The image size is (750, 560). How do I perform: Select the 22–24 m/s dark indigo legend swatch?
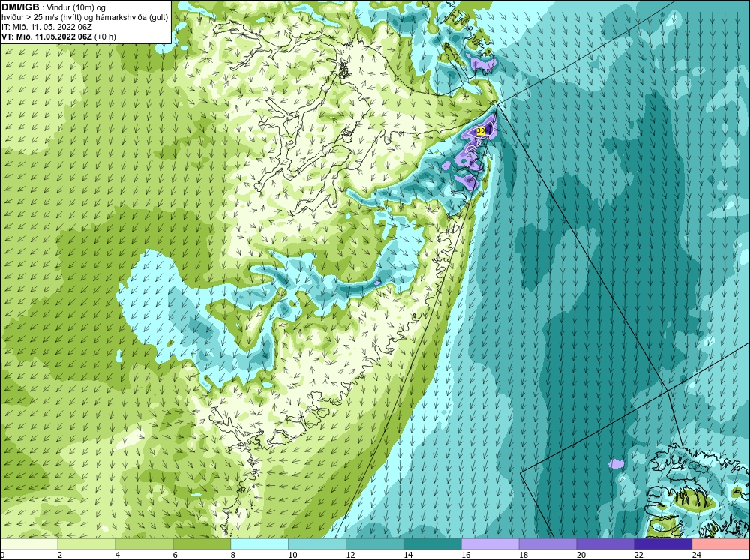coord(663,544)
